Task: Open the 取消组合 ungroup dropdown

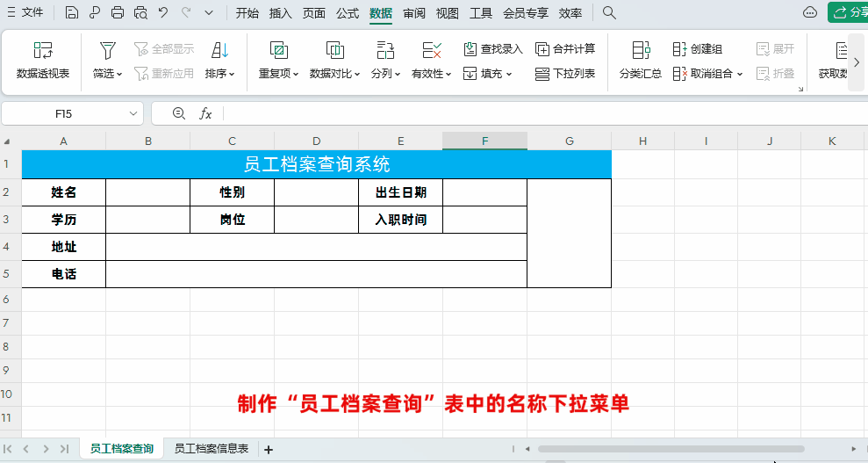Action: (707, 73)
